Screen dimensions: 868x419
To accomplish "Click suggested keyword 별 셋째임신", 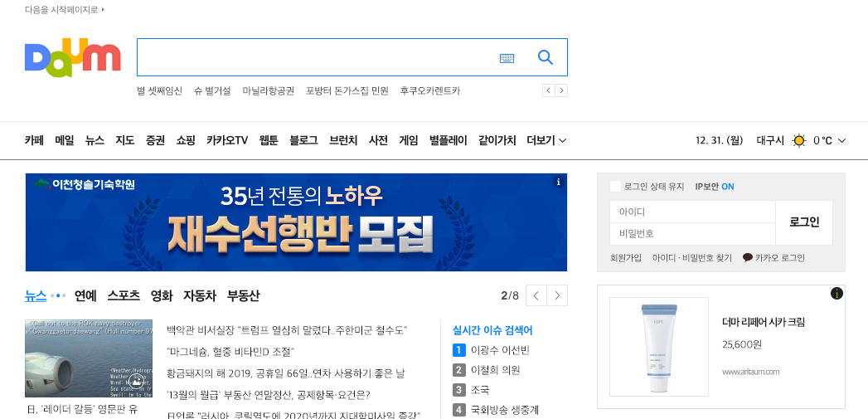I will click(159, 91).
